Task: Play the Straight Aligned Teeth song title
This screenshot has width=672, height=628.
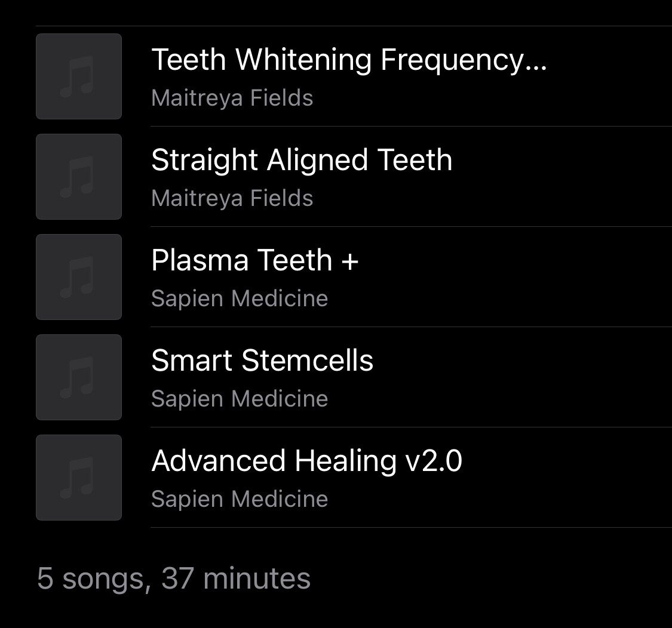Action: [x=302, y=160]
